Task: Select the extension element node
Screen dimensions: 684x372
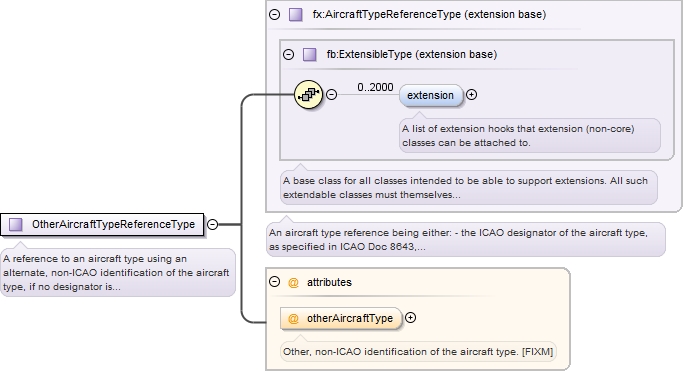Action: pos(431,96)
